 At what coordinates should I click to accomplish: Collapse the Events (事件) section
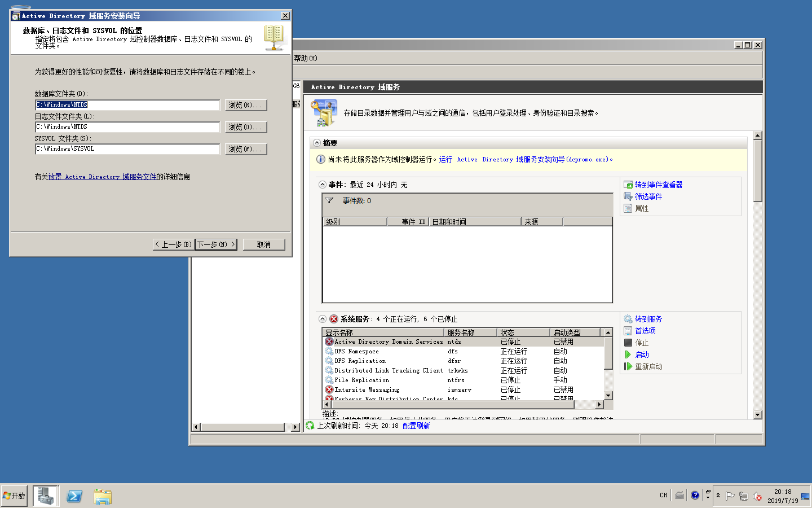point(323,185)
